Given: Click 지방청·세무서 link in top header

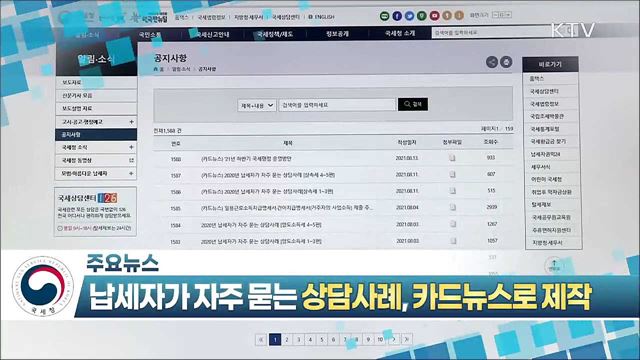Looking at the screenshot, I should [x=249, y=17].
